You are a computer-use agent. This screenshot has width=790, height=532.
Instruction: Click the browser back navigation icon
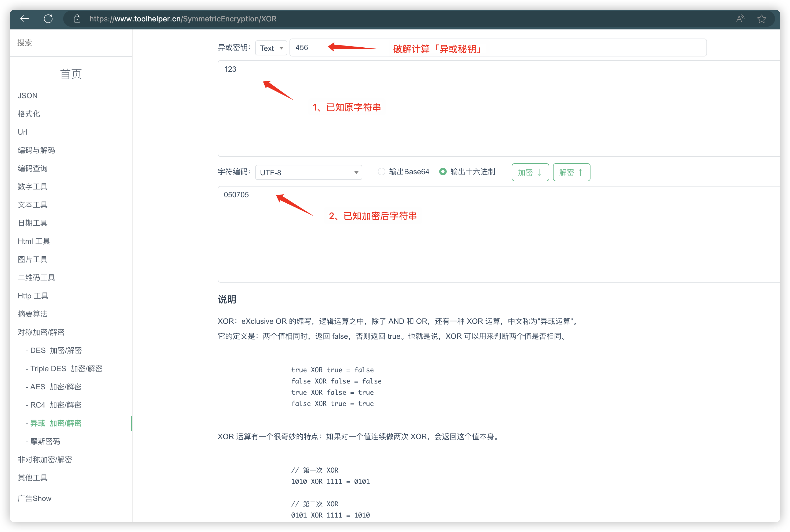(x=24, y=18)
